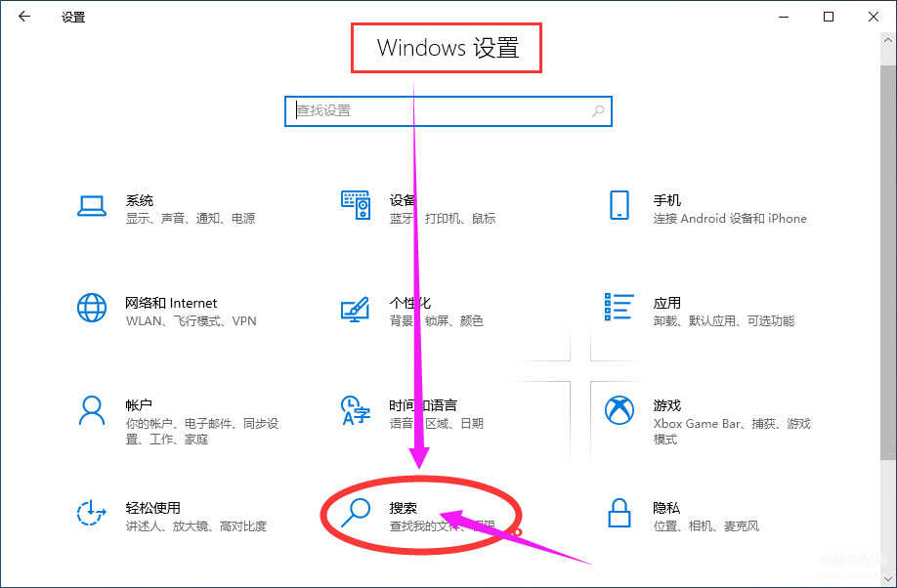The width and height of the screenshot is (897, 588).
Task: Open the 应用 list icon
Action: pyautogui.click(x=619, y=307)
